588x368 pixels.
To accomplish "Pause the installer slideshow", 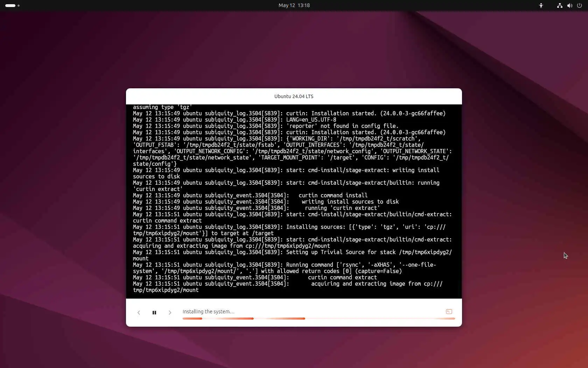I will point(154,313).
